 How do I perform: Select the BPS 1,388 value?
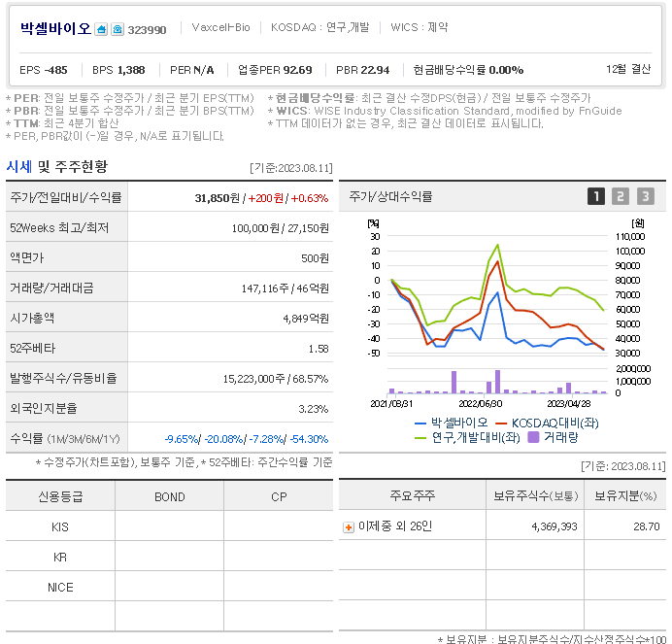(118, 70)
